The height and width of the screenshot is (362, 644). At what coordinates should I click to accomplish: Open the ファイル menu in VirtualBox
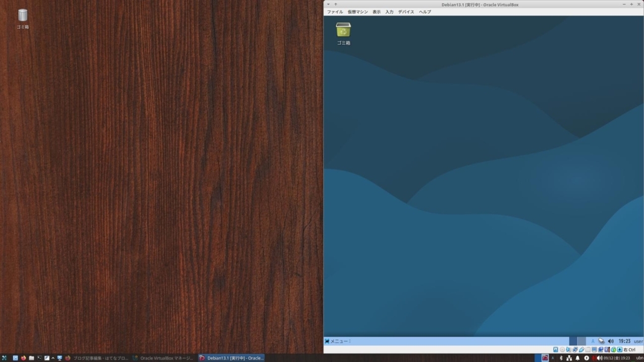click(x=334, y=12)
